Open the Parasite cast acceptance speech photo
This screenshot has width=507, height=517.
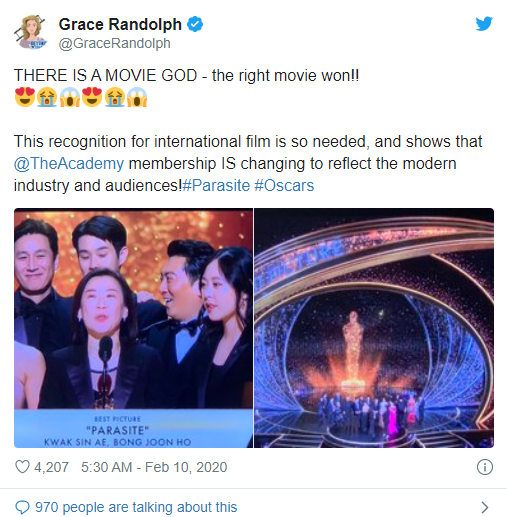point(133,328)
